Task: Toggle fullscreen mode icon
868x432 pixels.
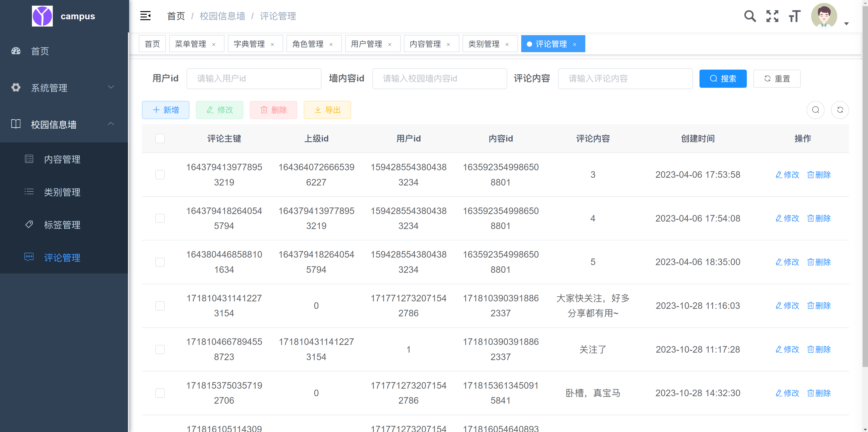Action: [772, 16]
